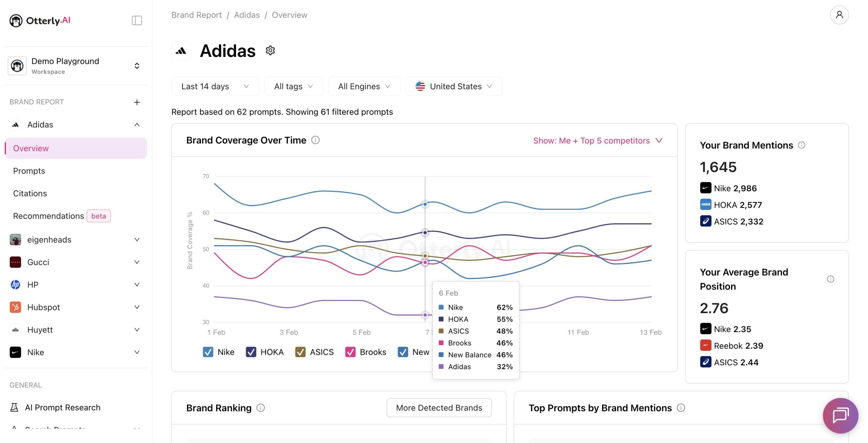Screen dimensions: 868x443
Task: Open the All Engines dropdown
Action: tap(364, 86)
